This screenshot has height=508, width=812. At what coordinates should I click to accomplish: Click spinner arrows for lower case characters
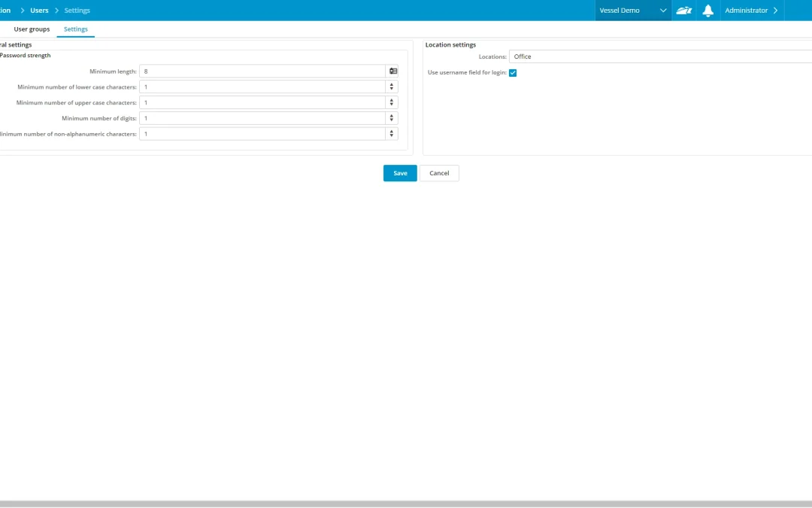[392, 87]
